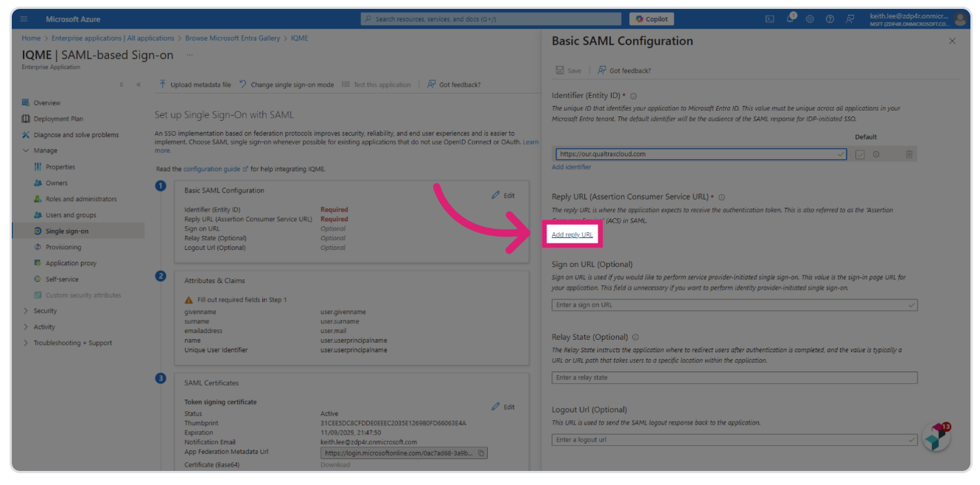Screen dimensions: 980x485
Task: Click the Overview sidebar icon
Action: [x=26, y=102]
